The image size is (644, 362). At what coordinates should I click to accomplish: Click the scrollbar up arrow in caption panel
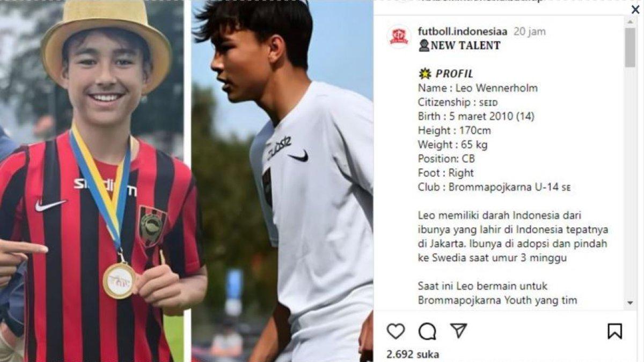pyautogui.click(x=630, y=22)
